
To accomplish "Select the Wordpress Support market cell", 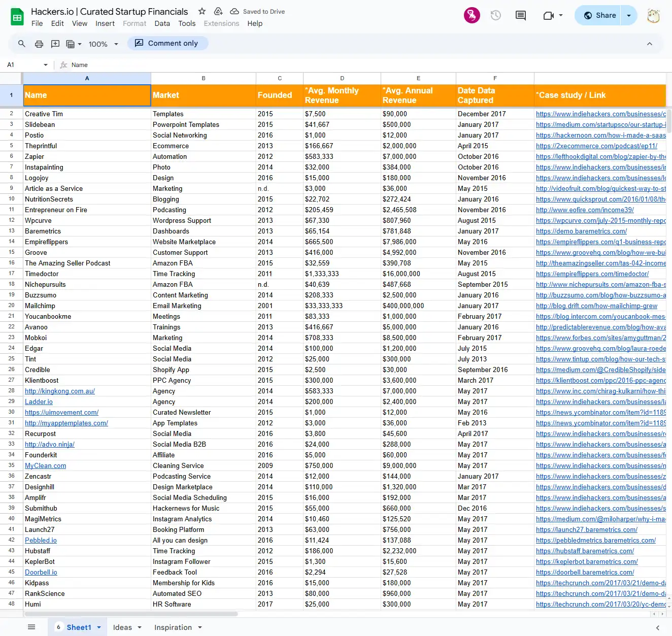I will [204, 221].
